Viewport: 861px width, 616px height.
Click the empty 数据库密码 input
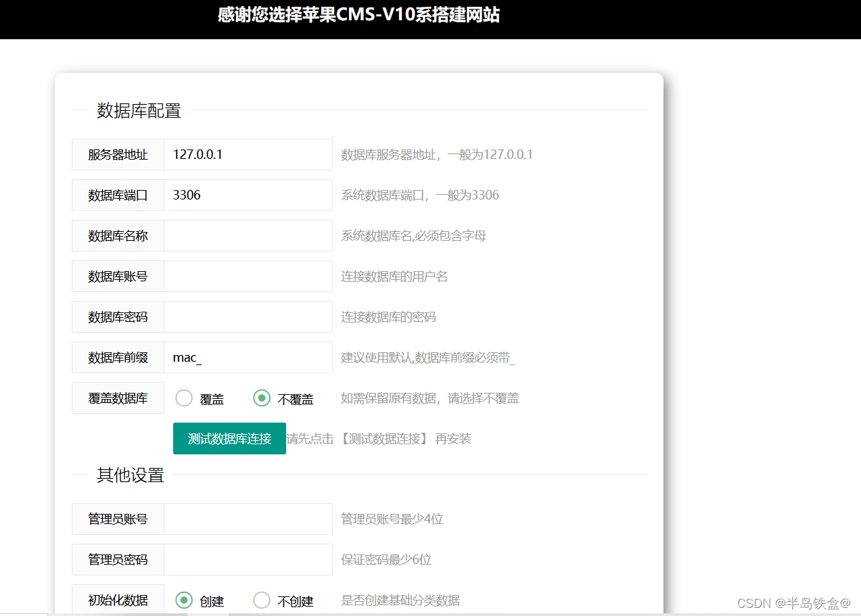248,316
